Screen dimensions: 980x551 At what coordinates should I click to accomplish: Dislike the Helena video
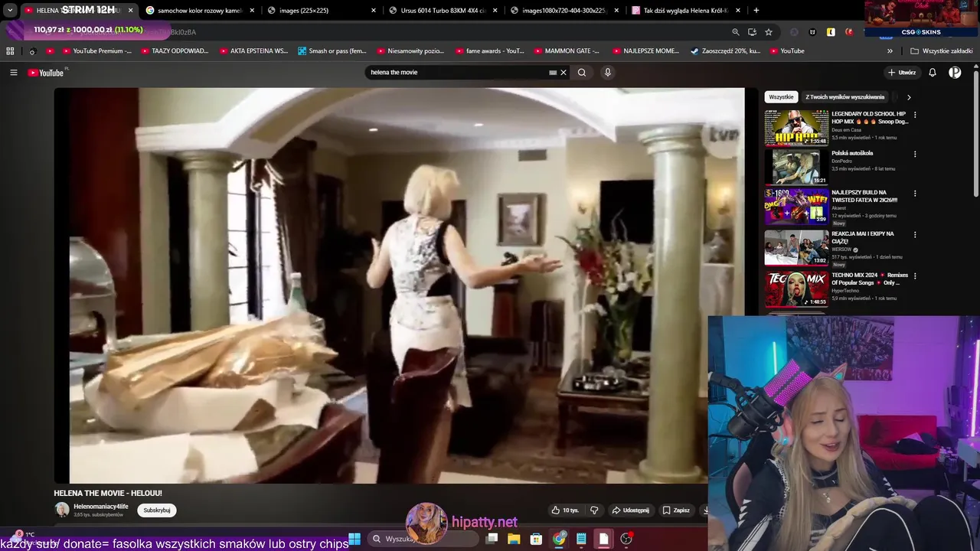tap(594, 510)
